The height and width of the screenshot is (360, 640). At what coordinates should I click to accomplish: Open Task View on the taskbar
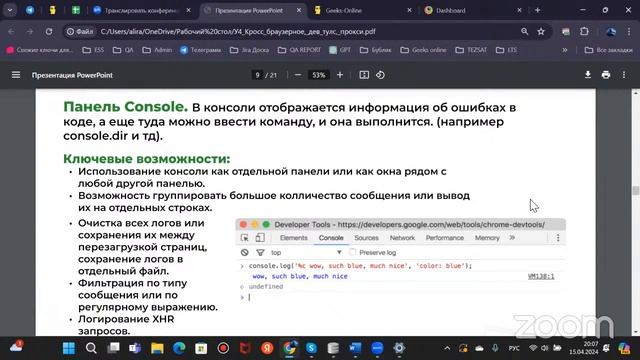click(113, 348)
